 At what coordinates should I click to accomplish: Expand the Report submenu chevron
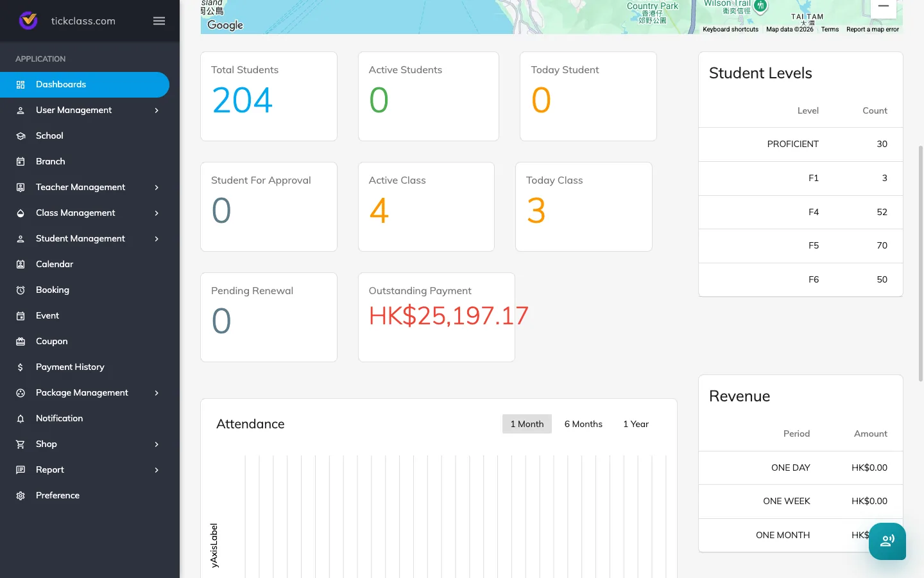(x=157, y=470)
